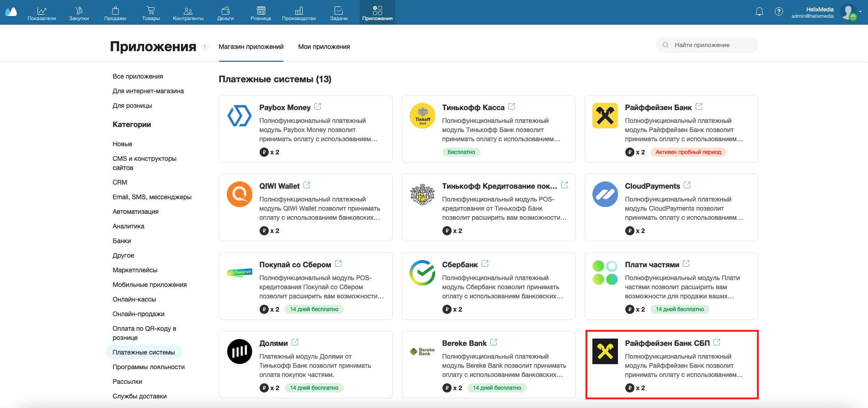Open the Товары section
Screen dimensions: 868x408
pyautogui.click(x=151, y=13)
